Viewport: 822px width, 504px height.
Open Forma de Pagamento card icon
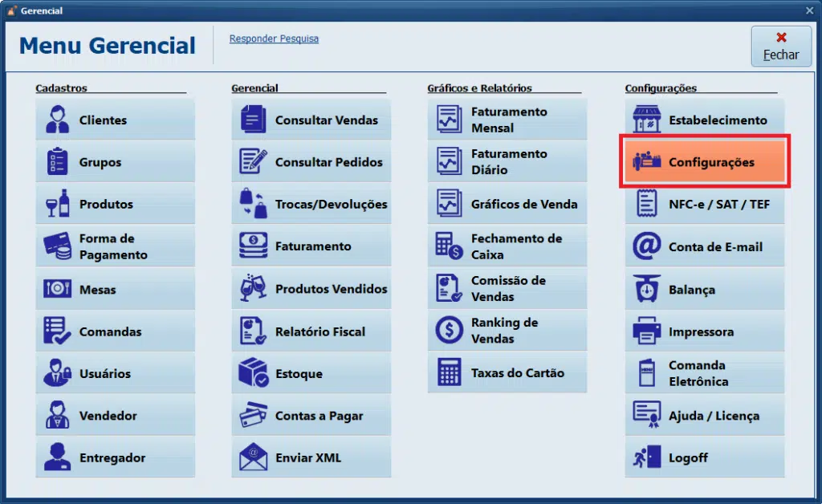click(57, 246)
